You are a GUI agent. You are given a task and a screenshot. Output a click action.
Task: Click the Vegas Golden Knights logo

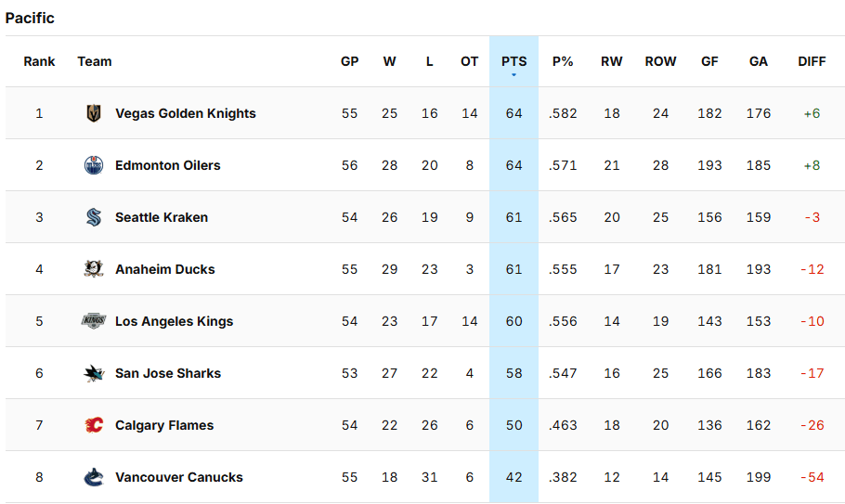(x=93, y=113)
